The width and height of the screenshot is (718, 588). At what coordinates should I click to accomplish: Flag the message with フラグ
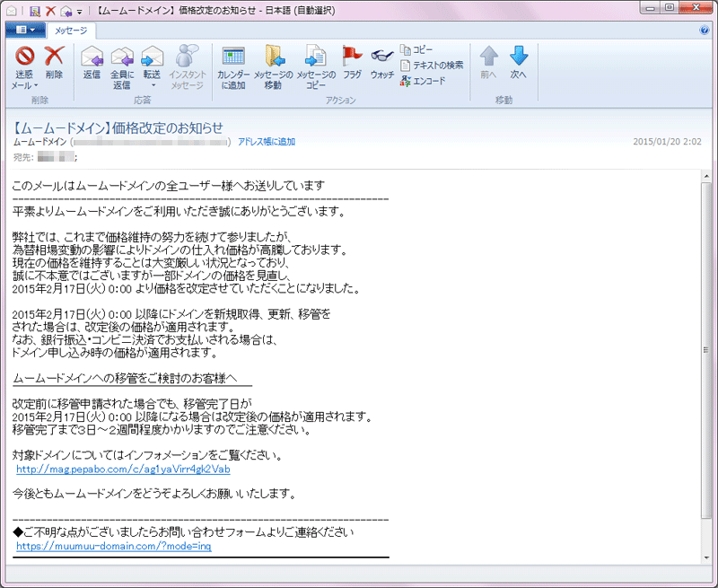coord(352,62)
